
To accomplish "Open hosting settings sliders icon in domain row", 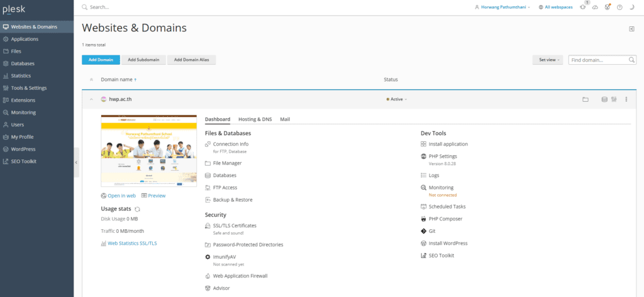I will [x=614, y=99].
